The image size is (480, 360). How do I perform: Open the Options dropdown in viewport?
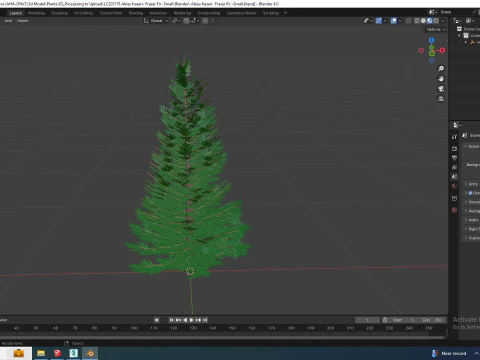[x=436, y=30]
